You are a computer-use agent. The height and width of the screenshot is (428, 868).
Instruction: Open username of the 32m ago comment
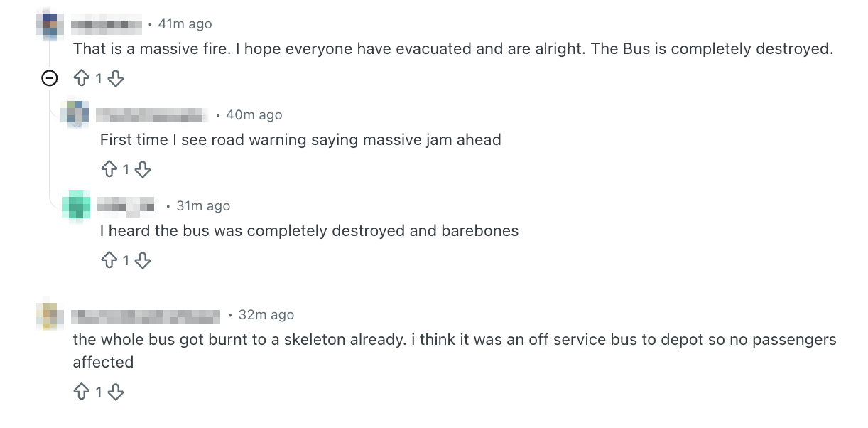[x=146, y=315]
